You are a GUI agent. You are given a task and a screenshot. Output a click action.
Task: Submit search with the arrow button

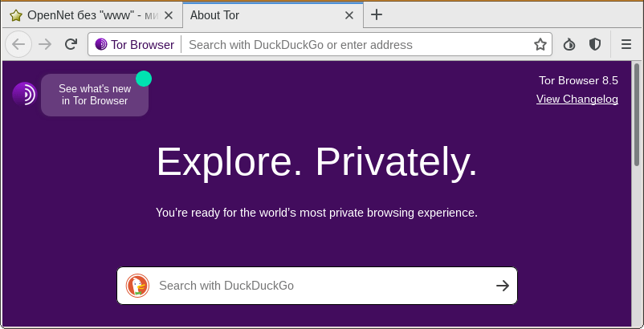click(x=503, y=286)
